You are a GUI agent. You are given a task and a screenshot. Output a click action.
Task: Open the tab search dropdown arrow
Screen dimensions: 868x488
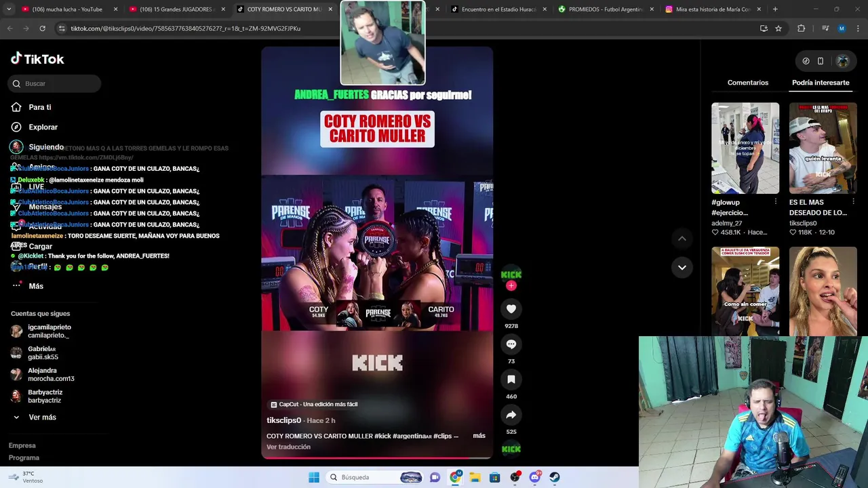[x=9, y=9]
